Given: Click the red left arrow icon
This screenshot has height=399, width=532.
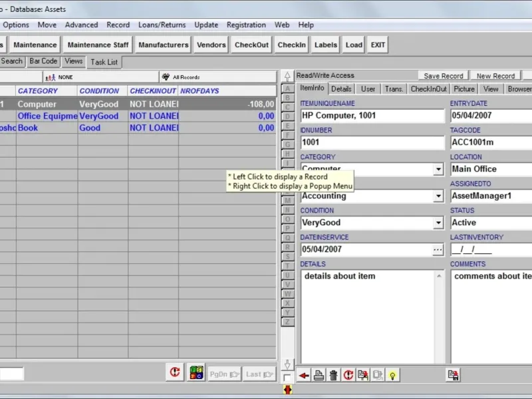Looking at the screenshot, I should coord(304,376).
